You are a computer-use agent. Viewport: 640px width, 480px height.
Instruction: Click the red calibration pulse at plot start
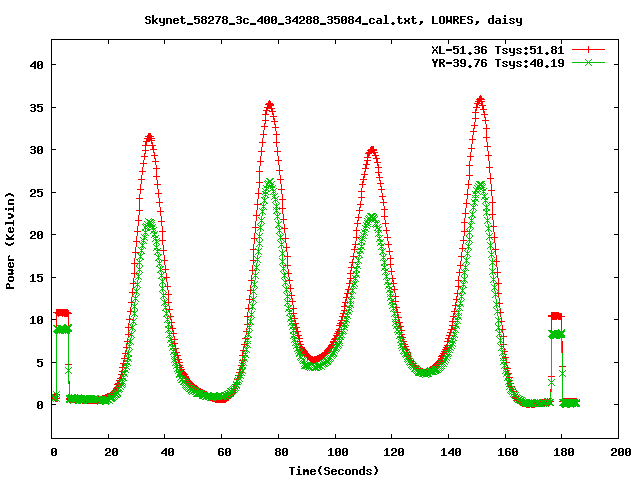[x=62, y=313]
